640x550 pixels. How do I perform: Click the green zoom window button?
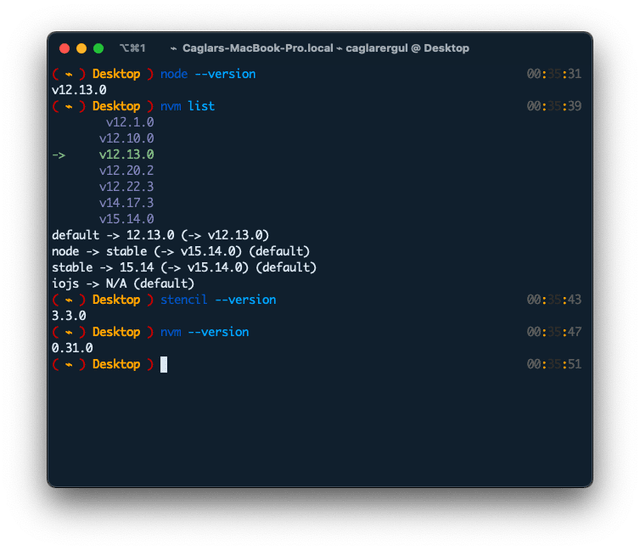tap(98, 49)
